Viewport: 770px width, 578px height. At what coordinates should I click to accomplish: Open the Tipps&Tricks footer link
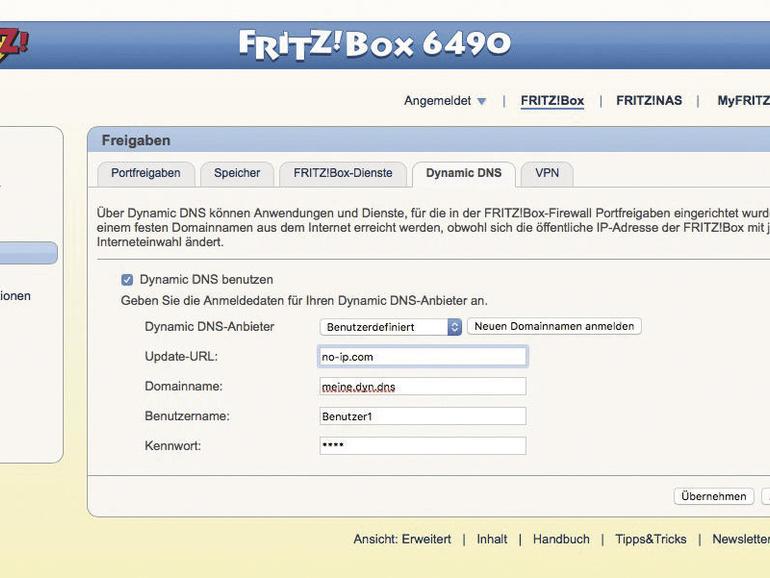point(651,539)
